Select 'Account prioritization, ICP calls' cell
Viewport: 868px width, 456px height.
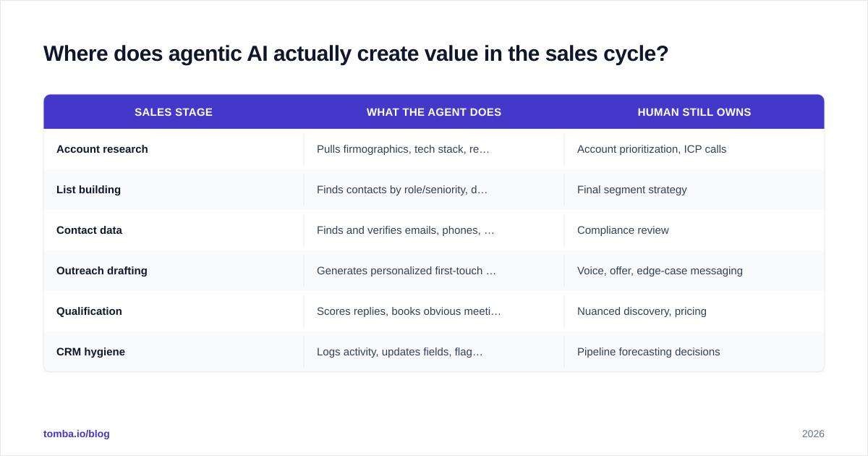(x=694, y=149)
